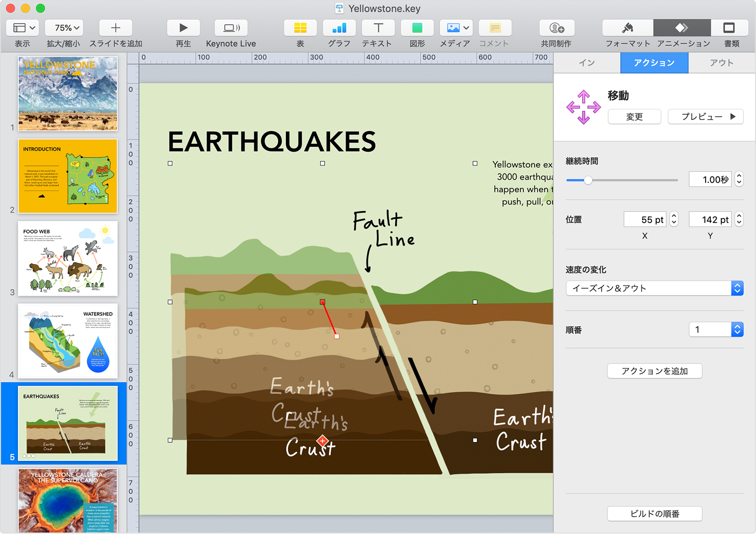Open the Document (書類) inspector

[x=729, y=28]
